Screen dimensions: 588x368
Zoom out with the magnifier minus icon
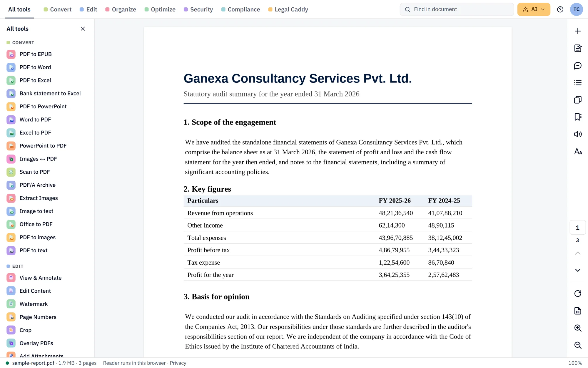[578, 345]
